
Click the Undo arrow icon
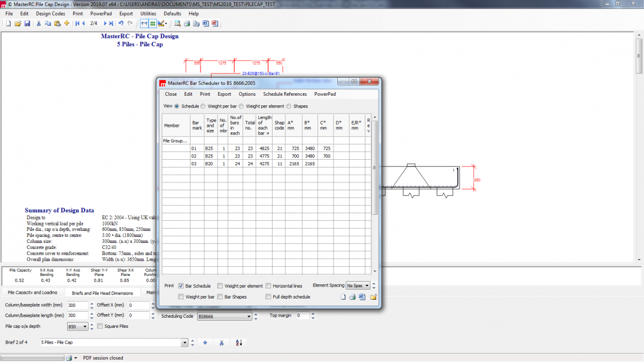click(x=121, y=23)
